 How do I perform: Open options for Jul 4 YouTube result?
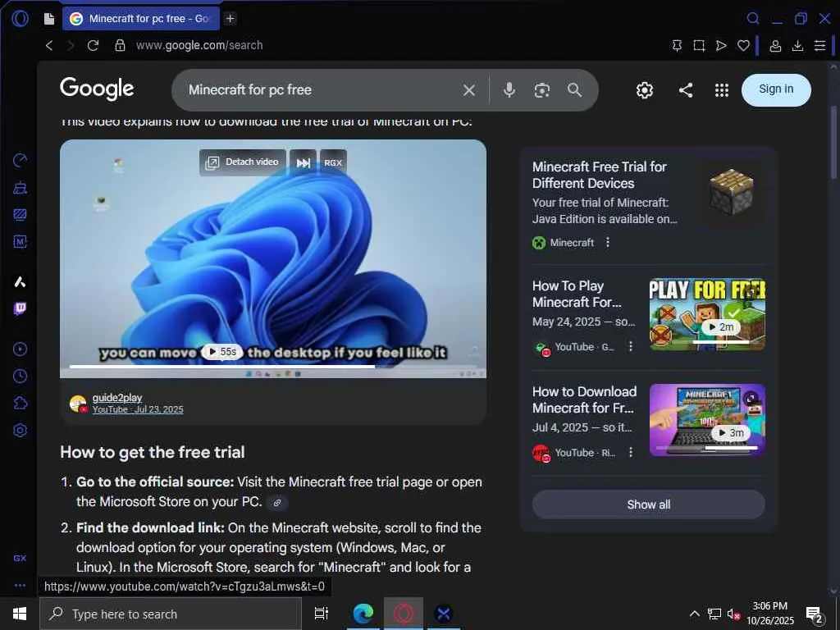pyautogui.click(x=631, y=452)
